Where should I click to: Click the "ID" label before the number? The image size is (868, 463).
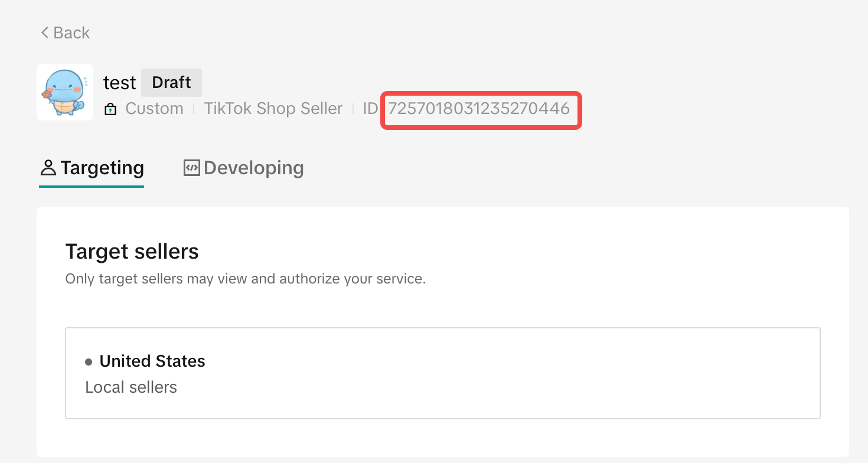370,109
